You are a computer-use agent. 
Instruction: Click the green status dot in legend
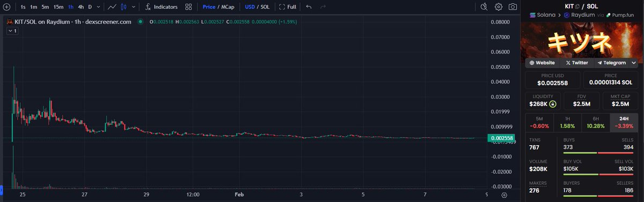pyautogui.click(x=140, y=21)
